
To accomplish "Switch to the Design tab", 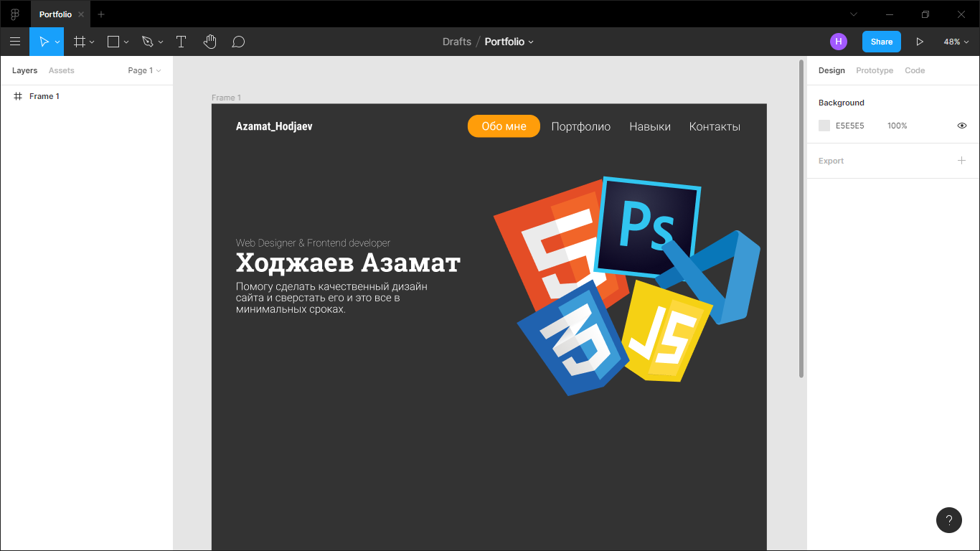I will [x=831, y=70].
